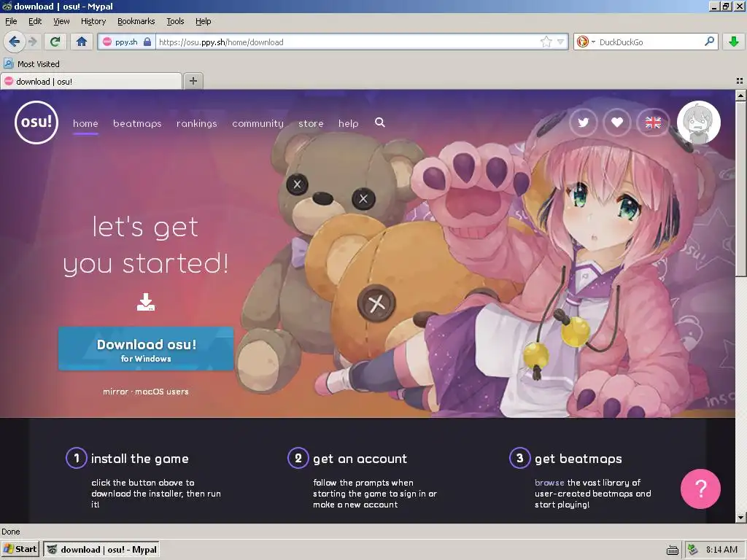Open the History menu
This screenshot has width=747, height=560.
click(x=93, y=21)
